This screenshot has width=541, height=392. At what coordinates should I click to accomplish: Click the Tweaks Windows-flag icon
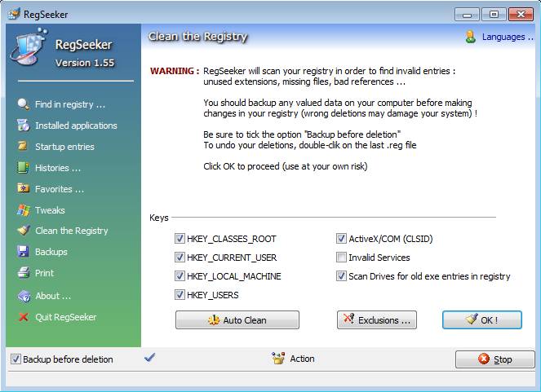coord(24,210)
